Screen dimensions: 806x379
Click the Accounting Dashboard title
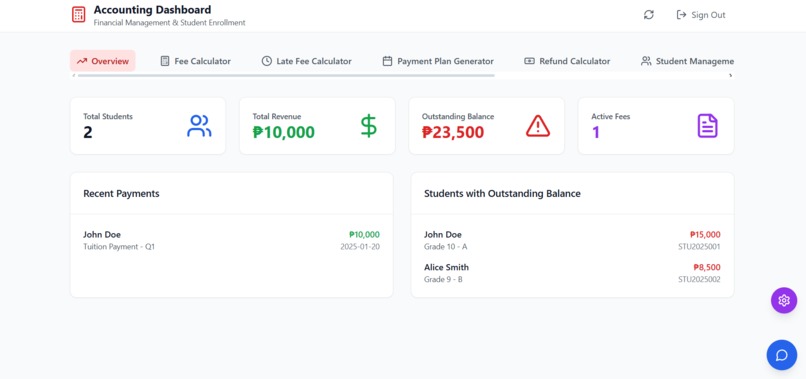(x=152, y=10)
